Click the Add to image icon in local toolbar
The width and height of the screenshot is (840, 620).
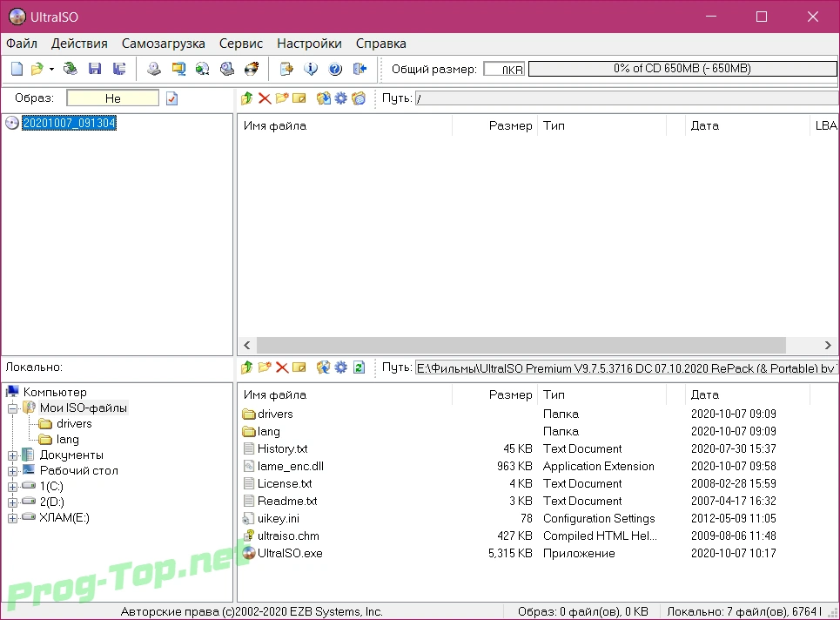[x=324, y=367]
